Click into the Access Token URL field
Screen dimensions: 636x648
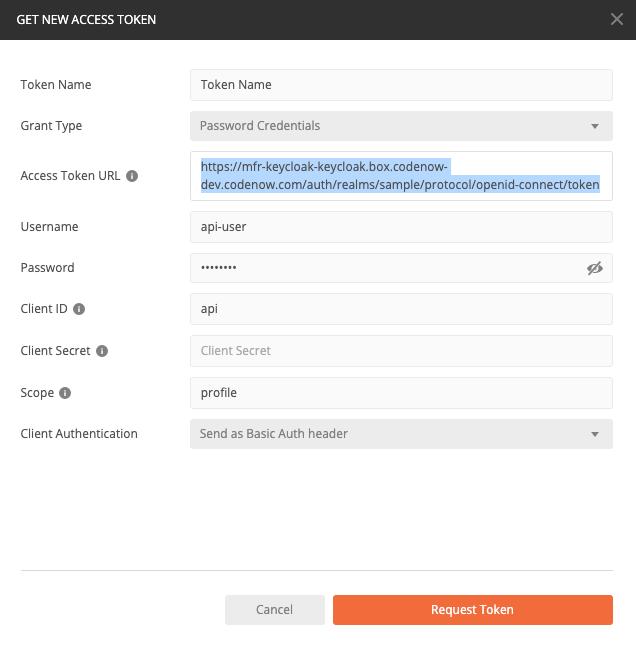pos(401,176)
